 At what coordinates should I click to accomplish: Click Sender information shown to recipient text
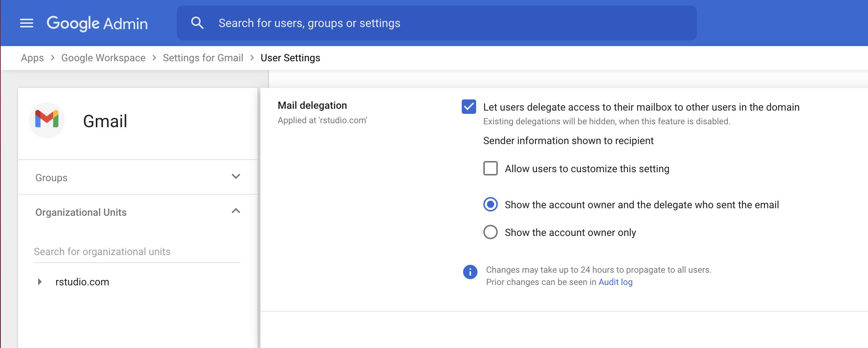568,140
